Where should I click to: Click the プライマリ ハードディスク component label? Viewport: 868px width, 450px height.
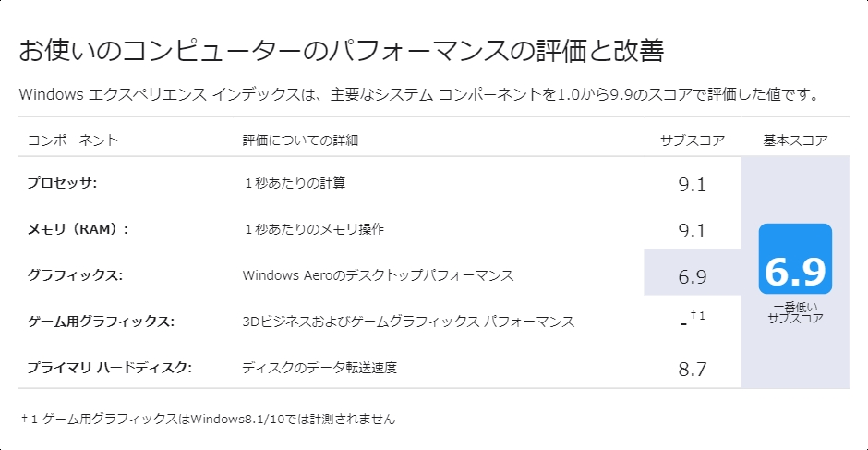tap(110, 368)
